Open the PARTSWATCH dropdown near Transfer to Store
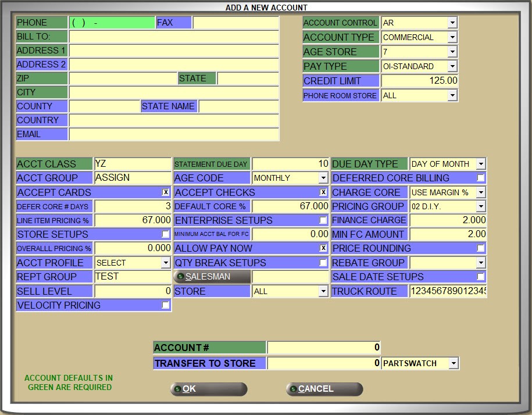The height and width of the screenshot is (415, 532). click(x=454, y=363)
